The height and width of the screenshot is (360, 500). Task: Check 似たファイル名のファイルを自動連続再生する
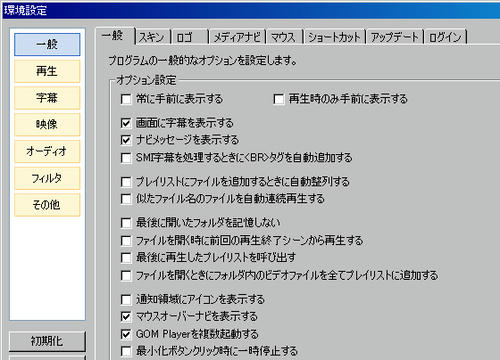pos(126,199)
